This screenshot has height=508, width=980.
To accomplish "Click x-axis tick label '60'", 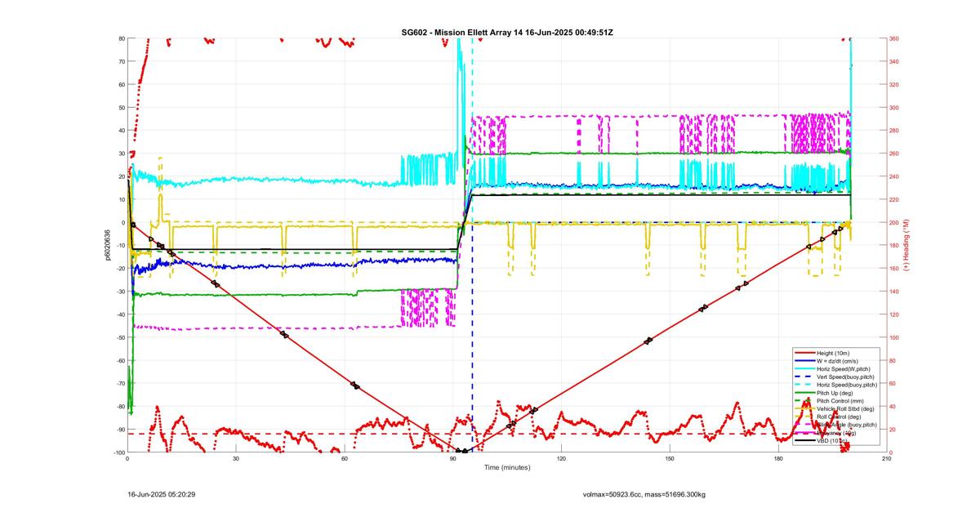I will [345, 459].
